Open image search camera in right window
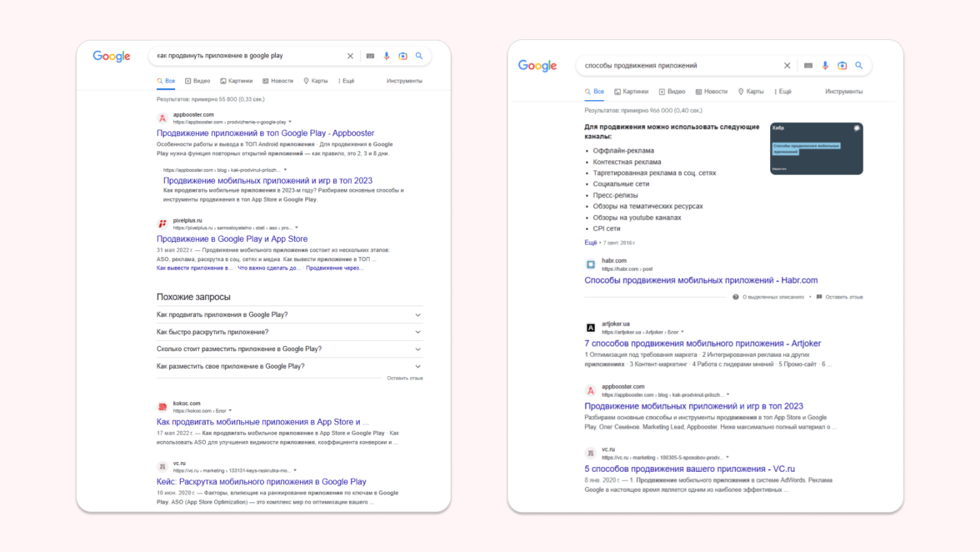This screenshot has width=980, height=552. point(842,65)
